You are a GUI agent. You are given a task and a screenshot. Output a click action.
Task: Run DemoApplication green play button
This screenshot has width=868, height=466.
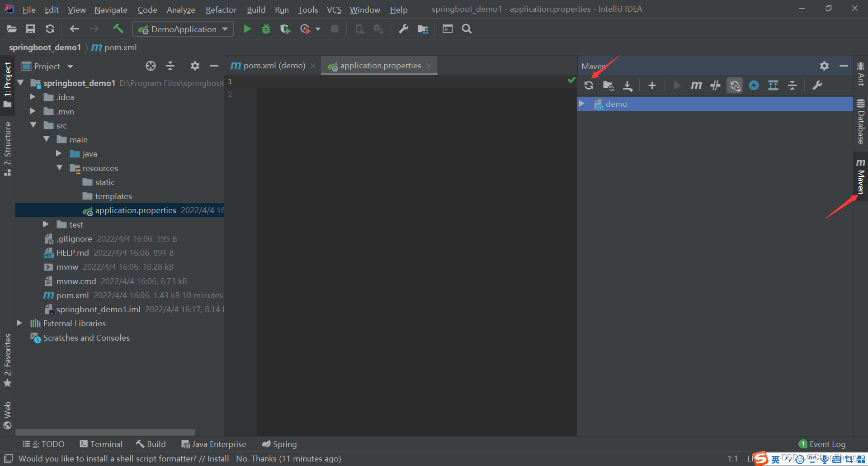[247, 29]
